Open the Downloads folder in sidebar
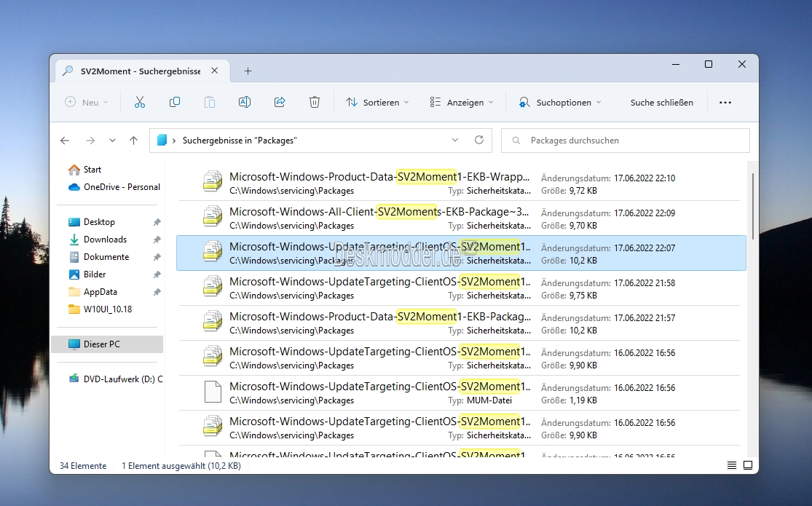This screenshot has height=506, width=812. (105, 240)
